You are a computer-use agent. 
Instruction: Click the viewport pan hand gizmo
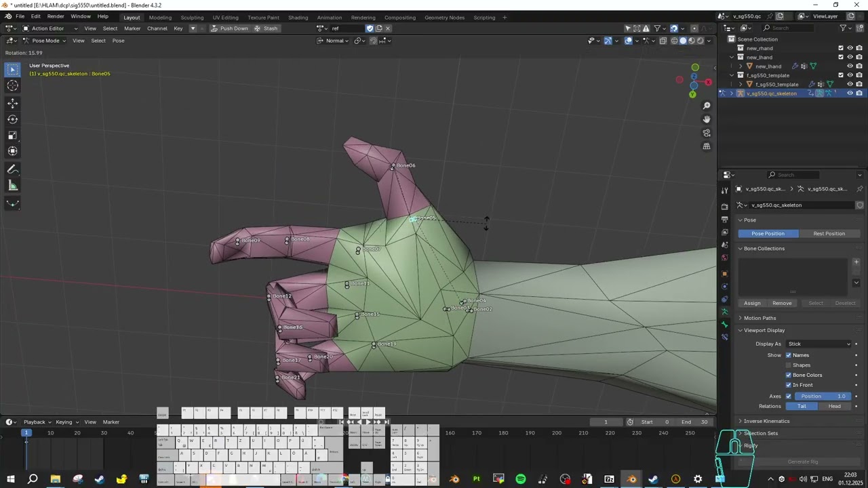707,119
